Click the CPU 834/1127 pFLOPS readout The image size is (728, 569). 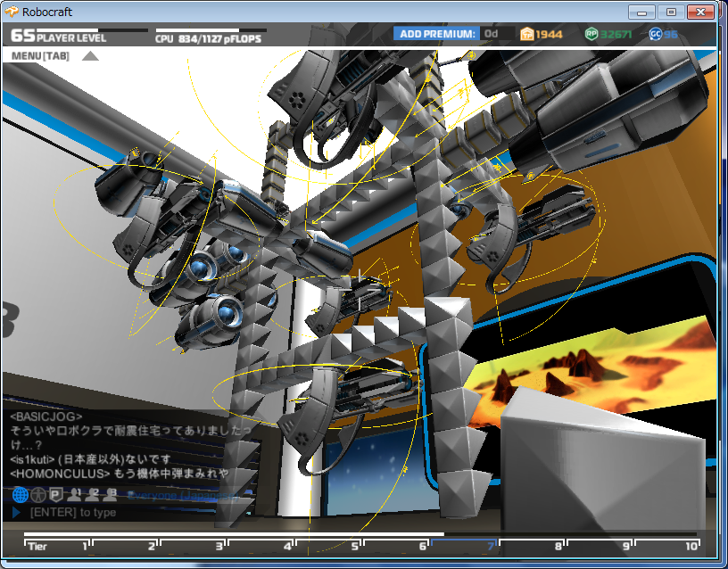point(208,39)
